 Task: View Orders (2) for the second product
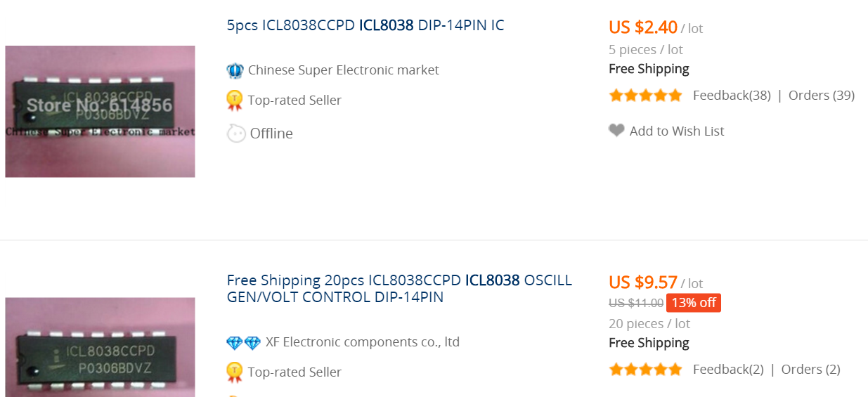tap(810, 370)
